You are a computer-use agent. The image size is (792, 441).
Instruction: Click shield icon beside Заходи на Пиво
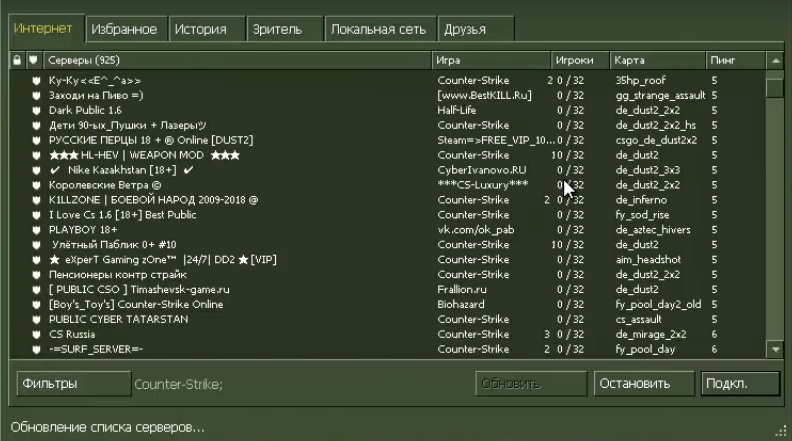tap(36, 95)
